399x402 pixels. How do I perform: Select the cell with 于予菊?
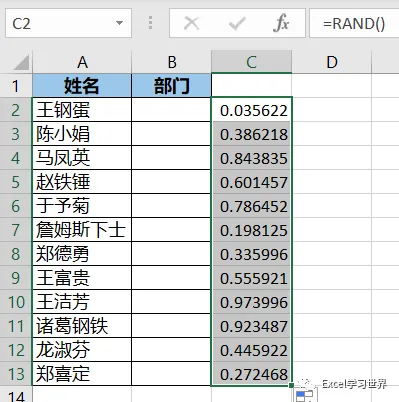click(x=82, y=206)
